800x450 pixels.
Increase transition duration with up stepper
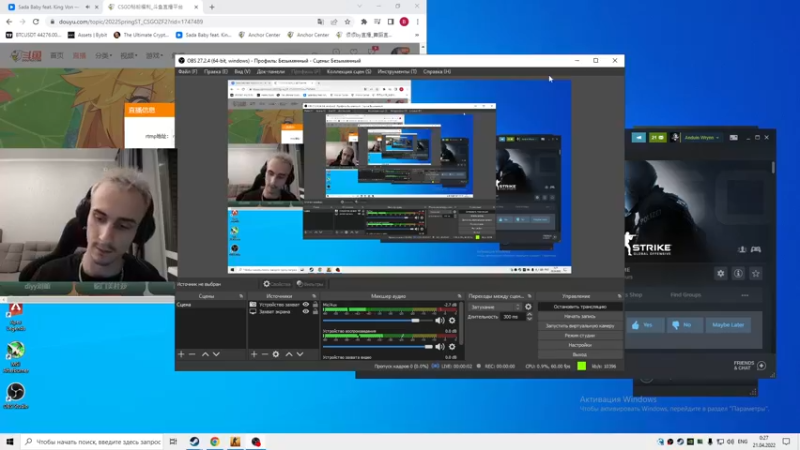point(529,314)
